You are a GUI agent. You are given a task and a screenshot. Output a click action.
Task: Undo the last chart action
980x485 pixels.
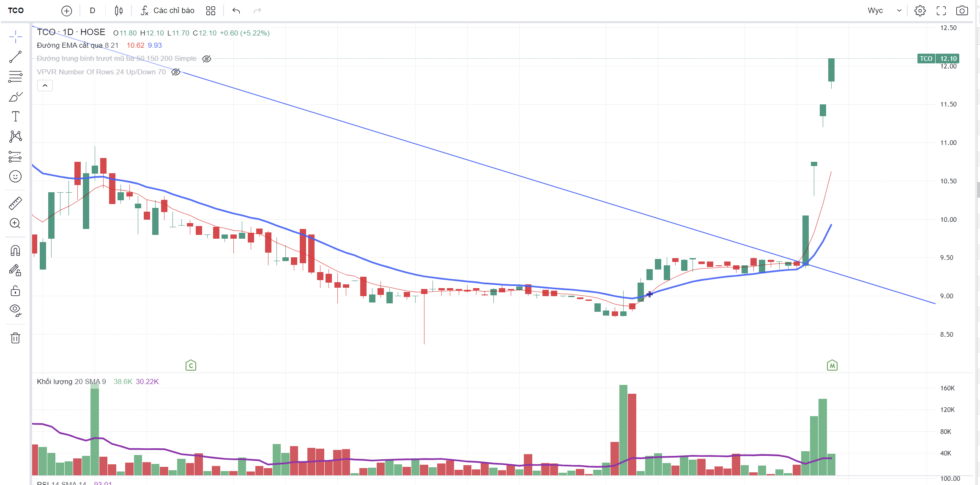point(236,11)
